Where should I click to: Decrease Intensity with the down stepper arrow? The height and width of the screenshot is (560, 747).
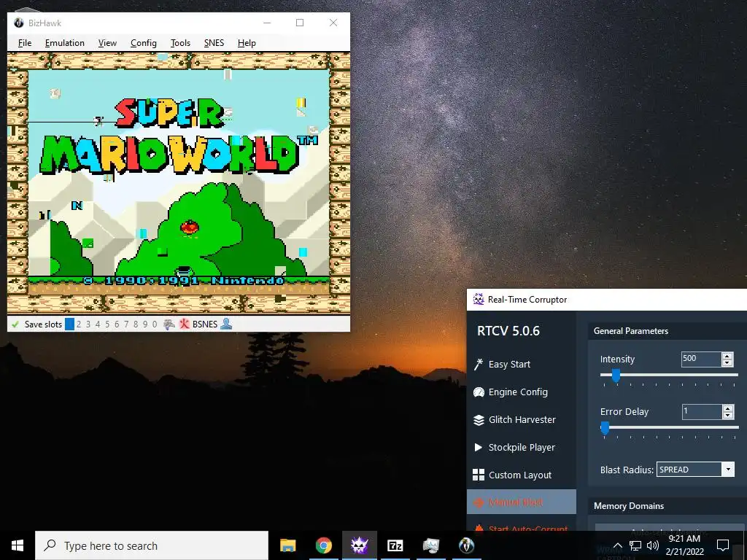pyautogui.click(x=727, y=363)
